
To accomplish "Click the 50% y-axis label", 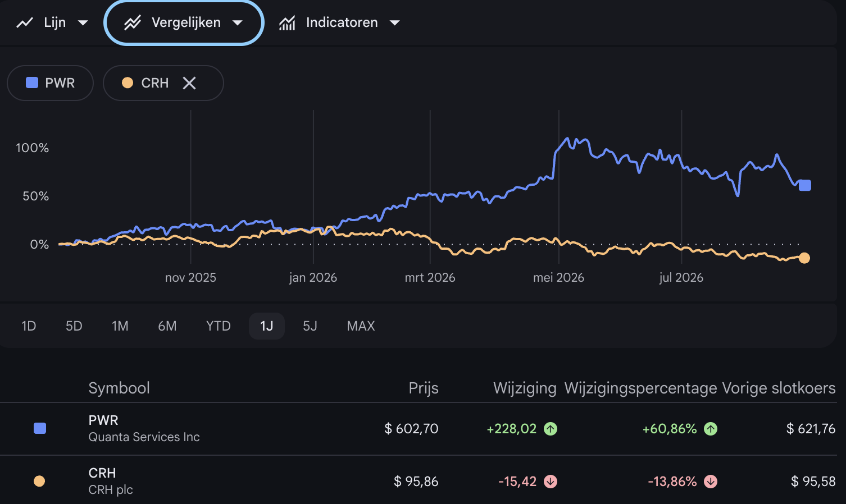I will pos(36,196).
